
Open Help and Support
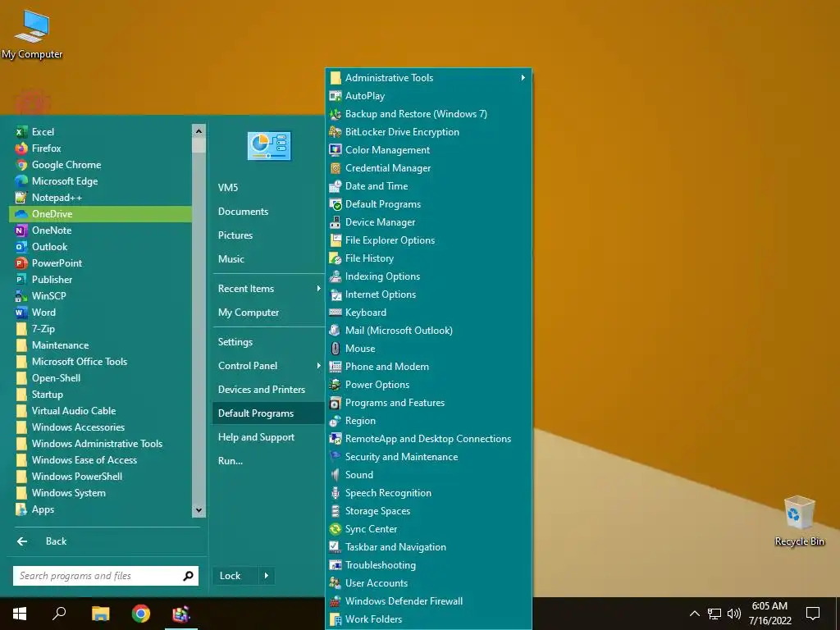pyautogui.click(x=268, y=437)
